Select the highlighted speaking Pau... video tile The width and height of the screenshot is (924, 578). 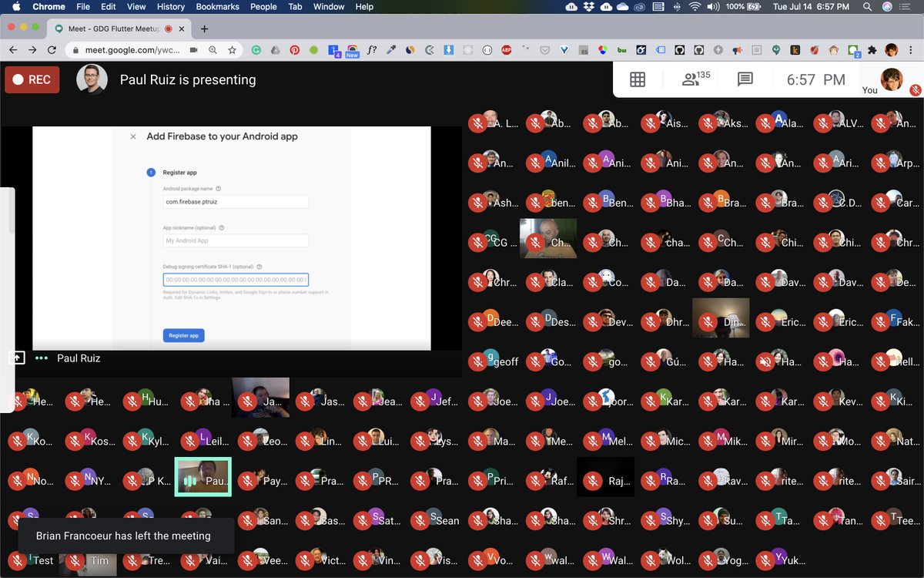(203, 477)
